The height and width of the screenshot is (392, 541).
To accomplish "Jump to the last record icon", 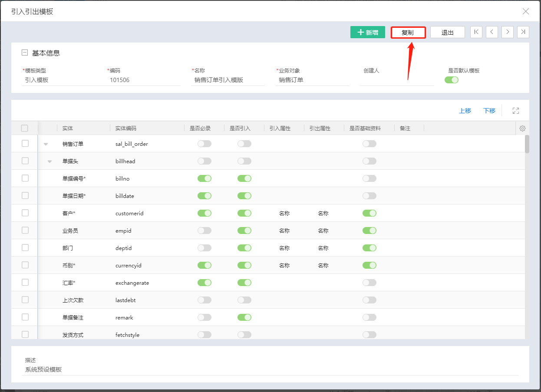I will 523,32.
